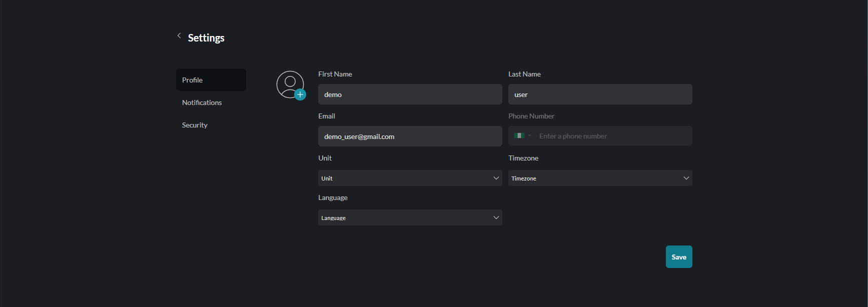Switch to the Notifications tab

tap(202, 102)
